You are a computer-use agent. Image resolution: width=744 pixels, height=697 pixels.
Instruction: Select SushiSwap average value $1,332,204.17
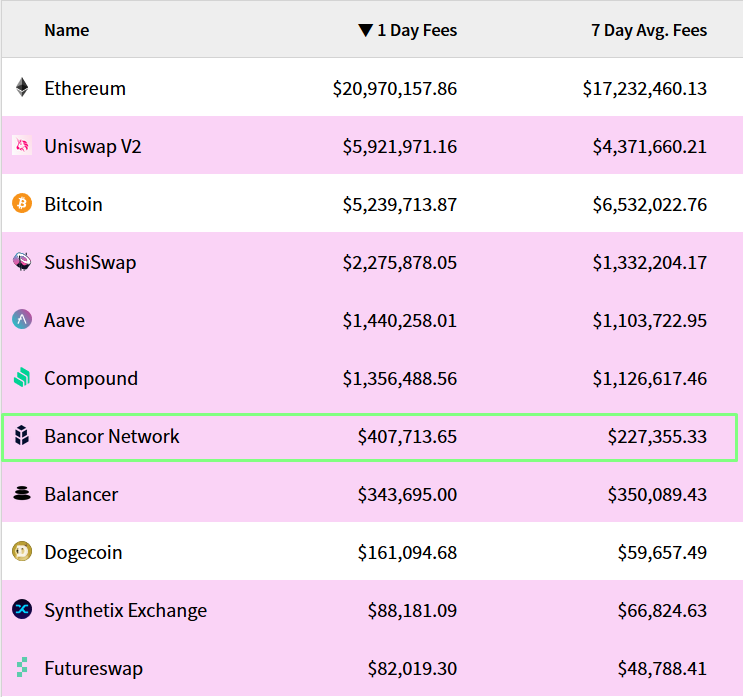coord(650,262)
